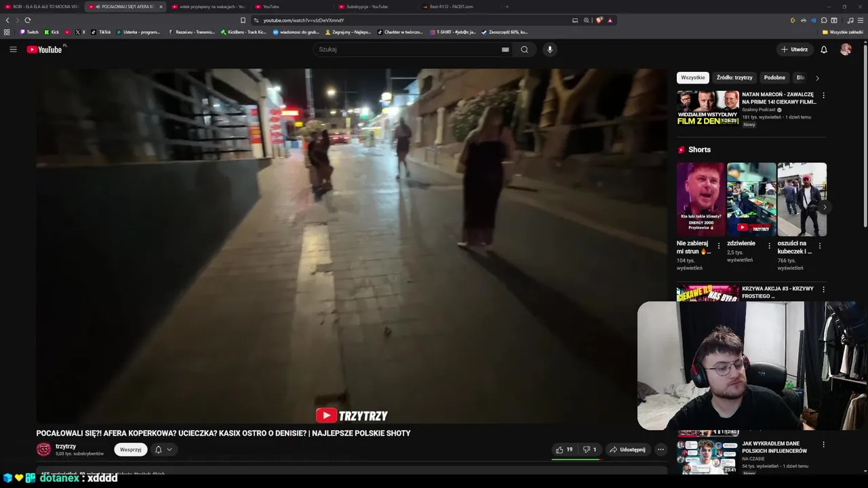Image resolution: width=868 pixels, height=488 pixels.
Task: Open more actions ellipsis under video
Action: 660,449
